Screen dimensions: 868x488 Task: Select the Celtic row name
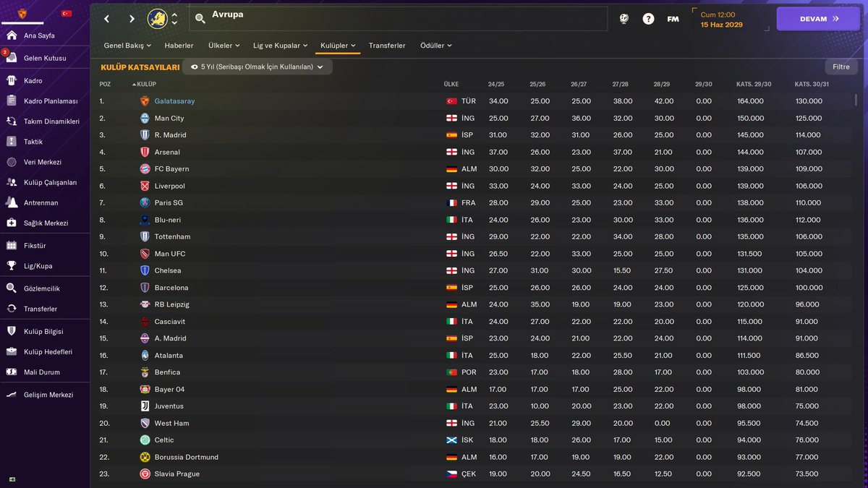(x=164, y=440)
